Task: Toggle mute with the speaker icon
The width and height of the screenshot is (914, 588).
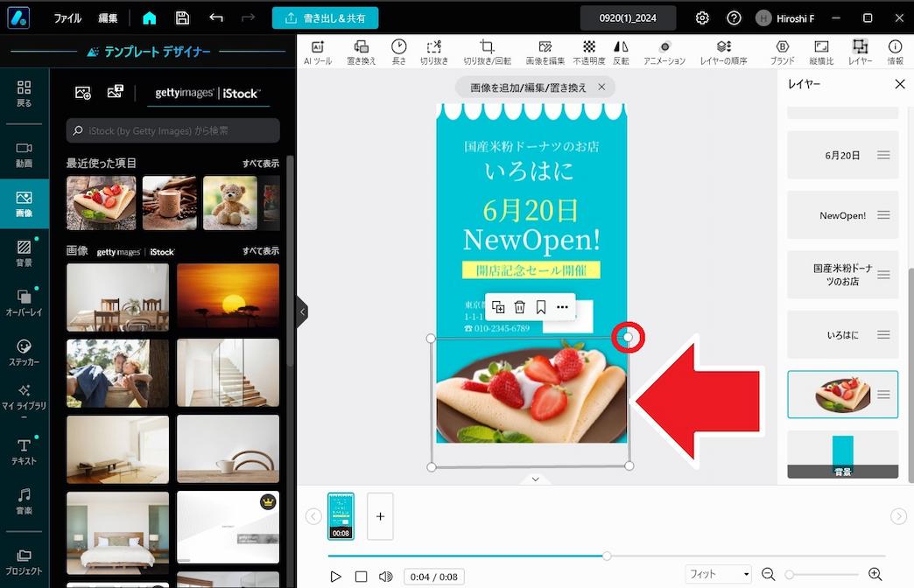Action: (x=385, y=577)
